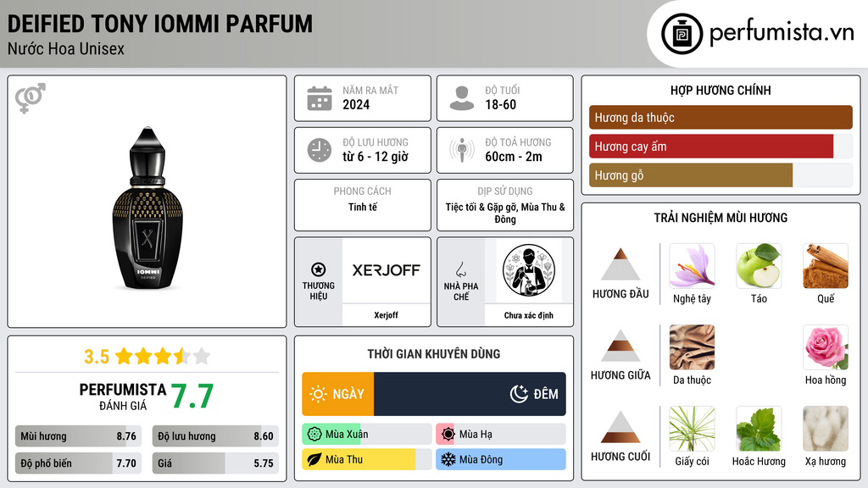This screenshot has width=868, height=488.
Task: Click the sun icon on the Ngày bar
Action: pos(319,394)
